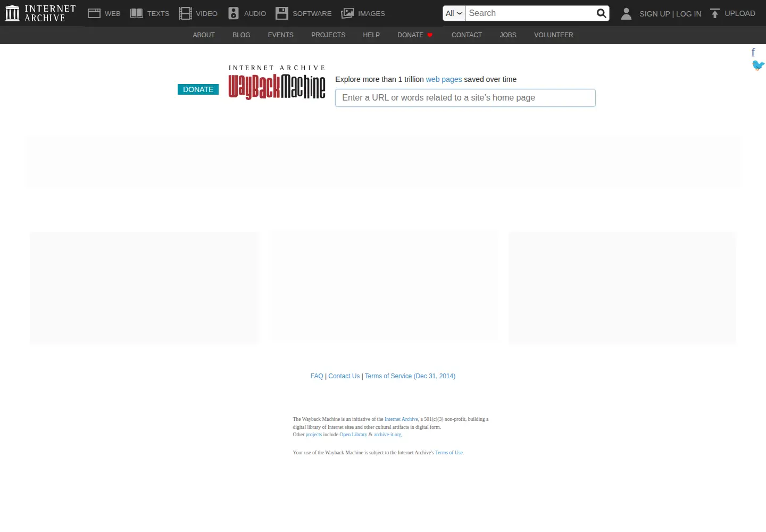This screenshot has height=532, width=766.
Task: Open the Projects menu item
Action: coord(328,35)
